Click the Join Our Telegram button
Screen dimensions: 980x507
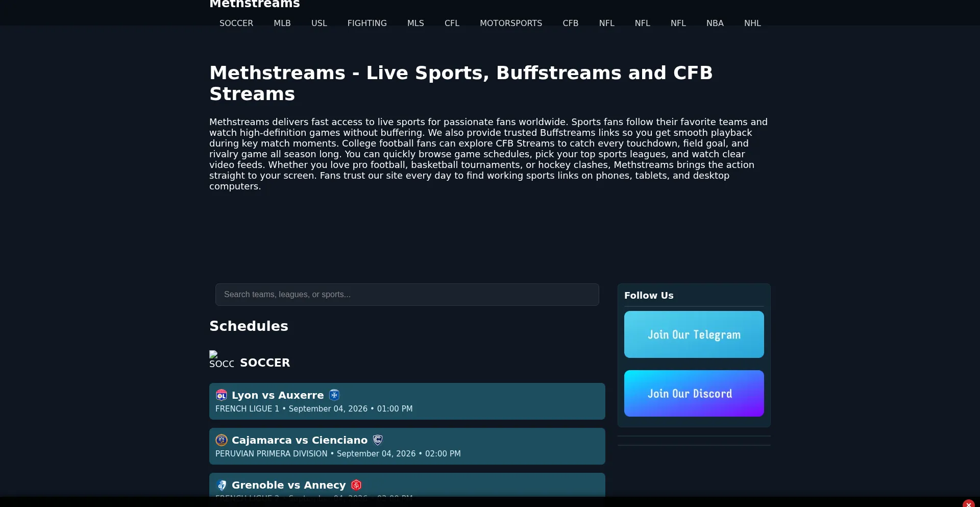694,334
